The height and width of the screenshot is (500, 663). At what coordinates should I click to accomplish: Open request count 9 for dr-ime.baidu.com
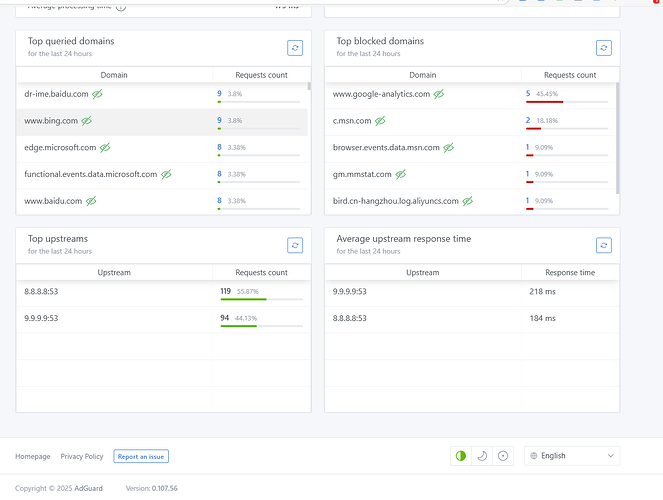pyautogui.click(x=219, y=93)
